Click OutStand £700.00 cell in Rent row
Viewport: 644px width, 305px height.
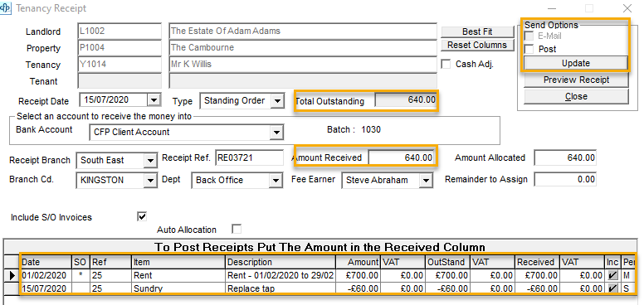447,276
